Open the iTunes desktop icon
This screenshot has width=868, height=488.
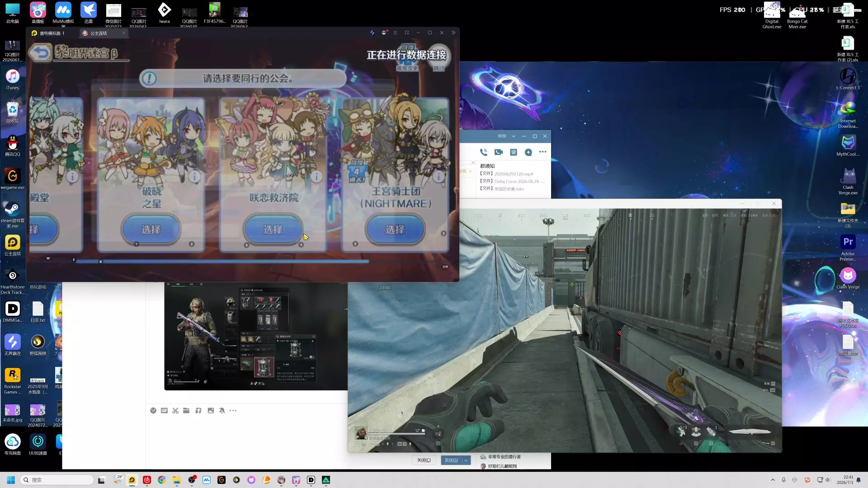click(x=13, y=80)
